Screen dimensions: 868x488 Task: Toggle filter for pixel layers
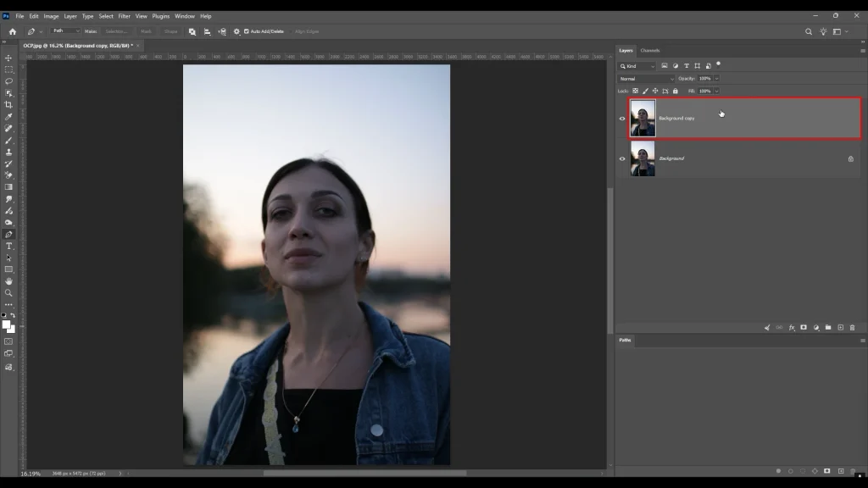tap(665, 66)
